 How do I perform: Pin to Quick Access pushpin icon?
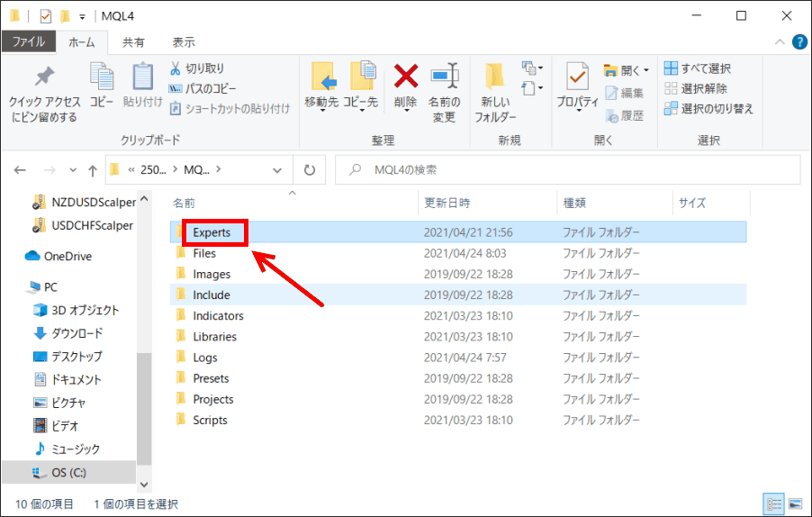pyautogui.click(x=44, y=77)
